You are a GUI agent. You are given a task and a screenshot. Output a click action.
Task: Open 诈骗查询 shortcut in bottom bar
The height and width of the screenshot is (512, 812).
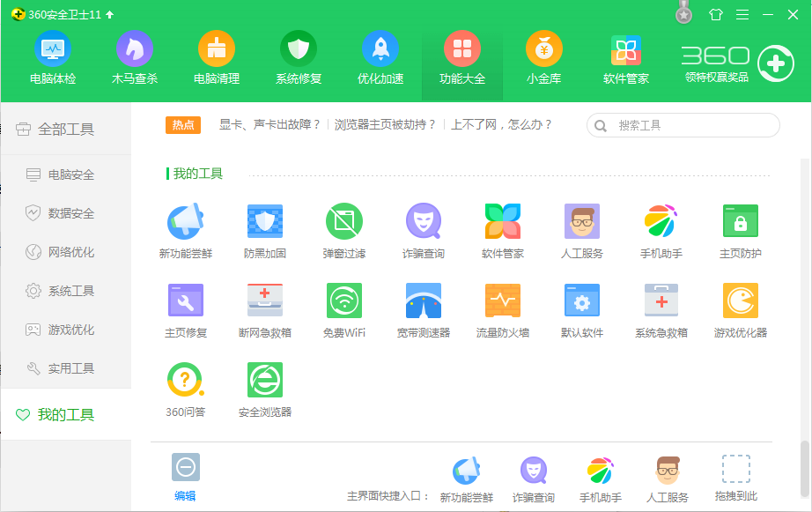pos(534,480)
